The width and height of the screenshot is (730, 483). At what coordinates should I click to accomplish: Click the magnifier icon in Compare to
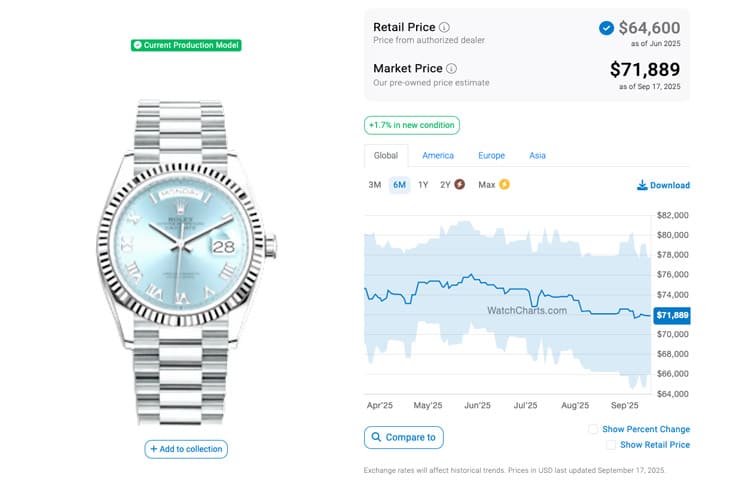tap(376, 437)
